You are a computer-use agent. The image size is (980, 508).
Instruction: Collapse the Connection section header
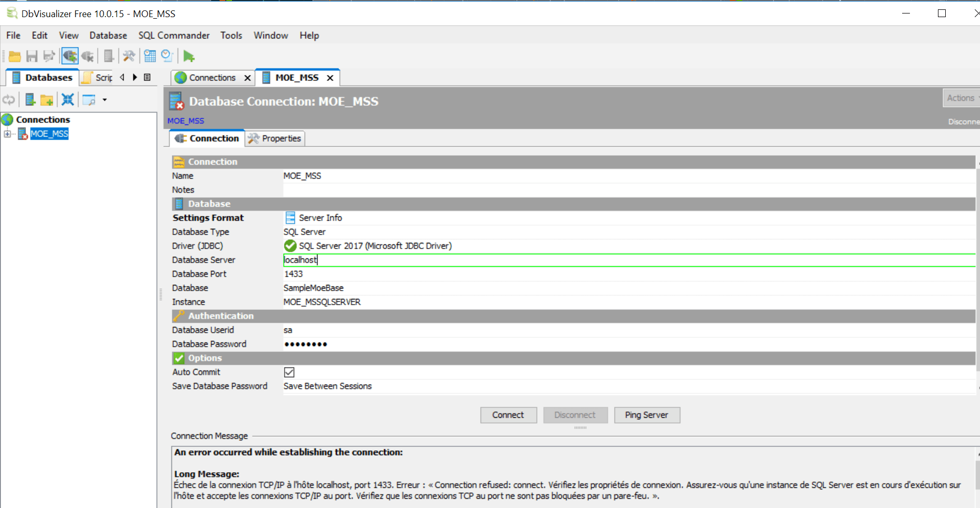574,162
